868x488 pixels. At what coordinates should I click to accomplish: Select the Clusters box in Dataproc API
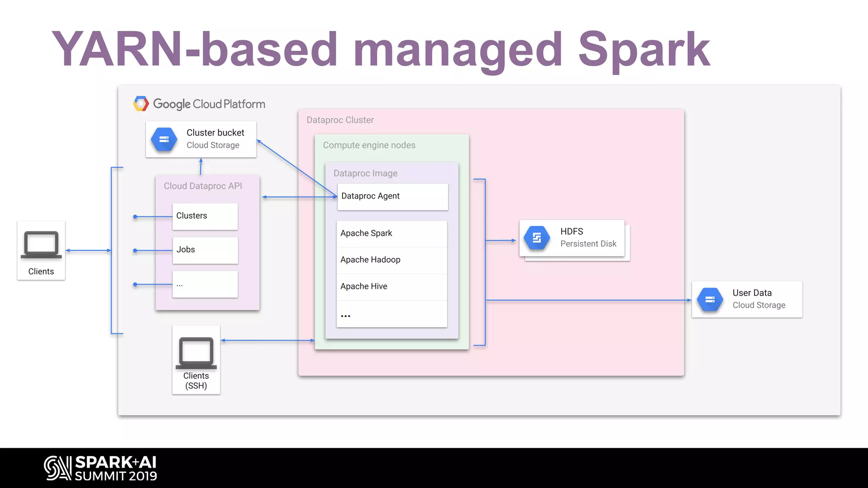tap(205, 216)
